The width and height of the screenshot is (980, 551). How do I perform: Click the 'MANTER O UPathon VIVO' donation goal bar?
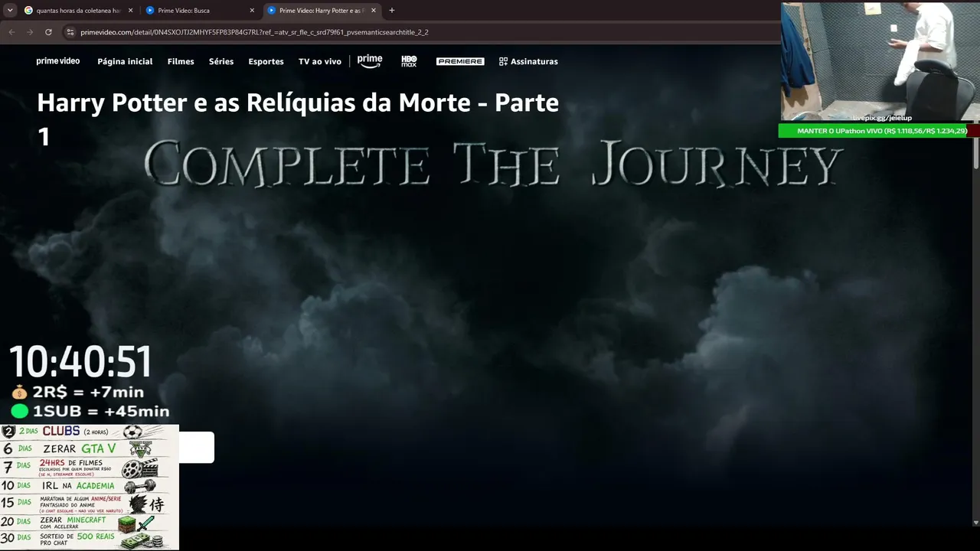[879, 131]
